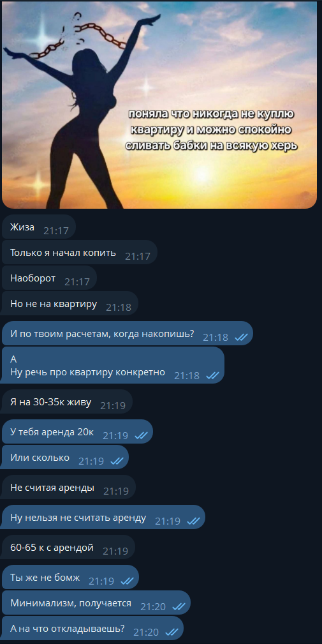
Task: Click read checkmarks on 'квартиру конкретно' message
Action: click(x=212, y=375)
